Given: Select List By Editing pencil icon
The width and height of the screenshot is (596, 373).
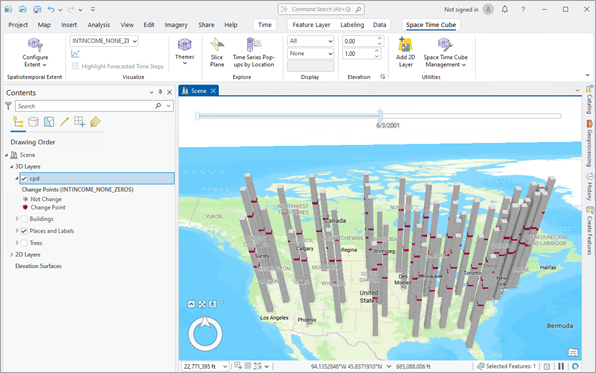Looking at the screenshot, I should [x=64, y=122].
